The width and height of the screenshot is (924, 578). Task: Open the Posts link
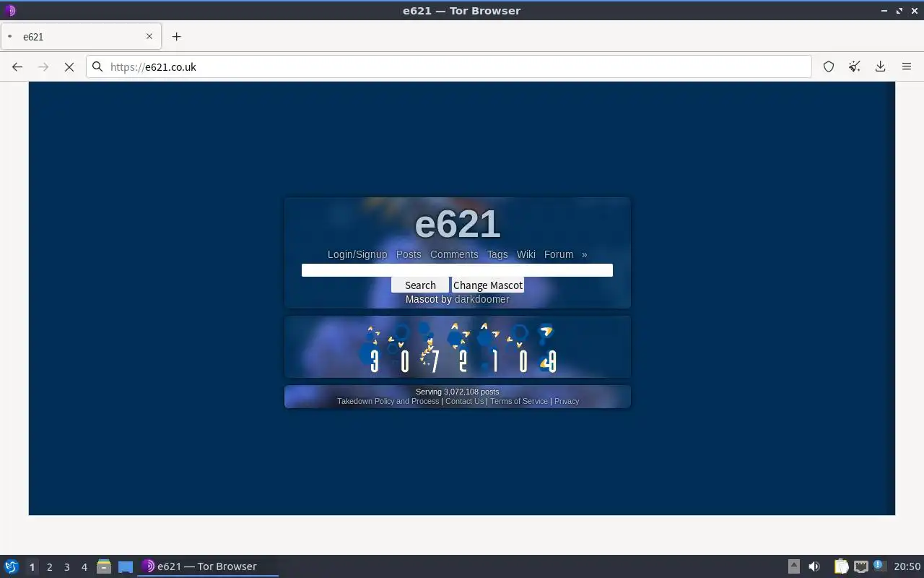tap(409, 254)
